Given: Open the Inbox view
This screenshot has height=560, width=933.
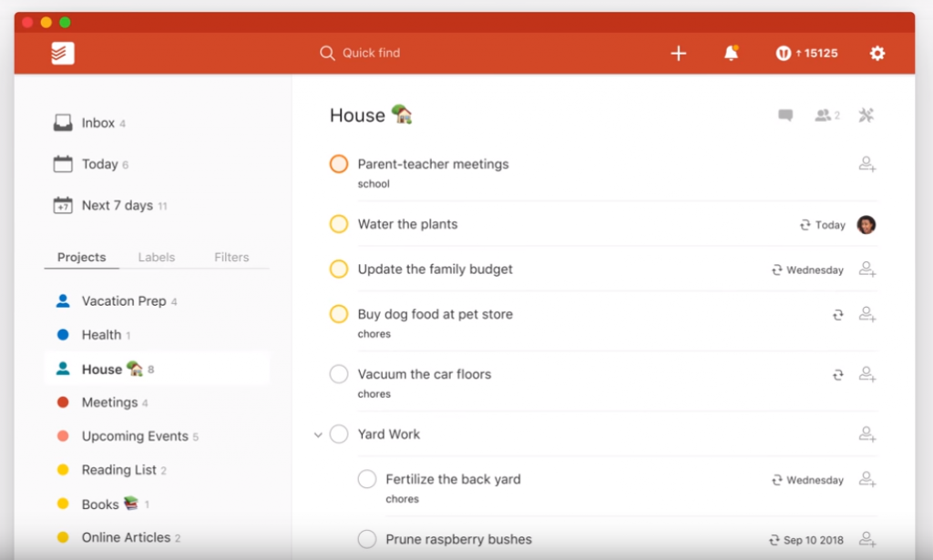Looking at the screenshot, I should 97,123.
